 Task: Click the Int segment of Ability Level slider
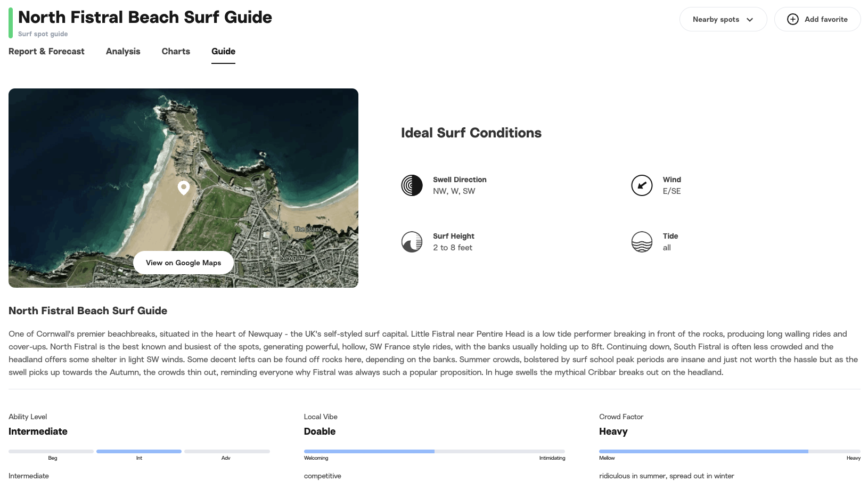tap(139, 451)
